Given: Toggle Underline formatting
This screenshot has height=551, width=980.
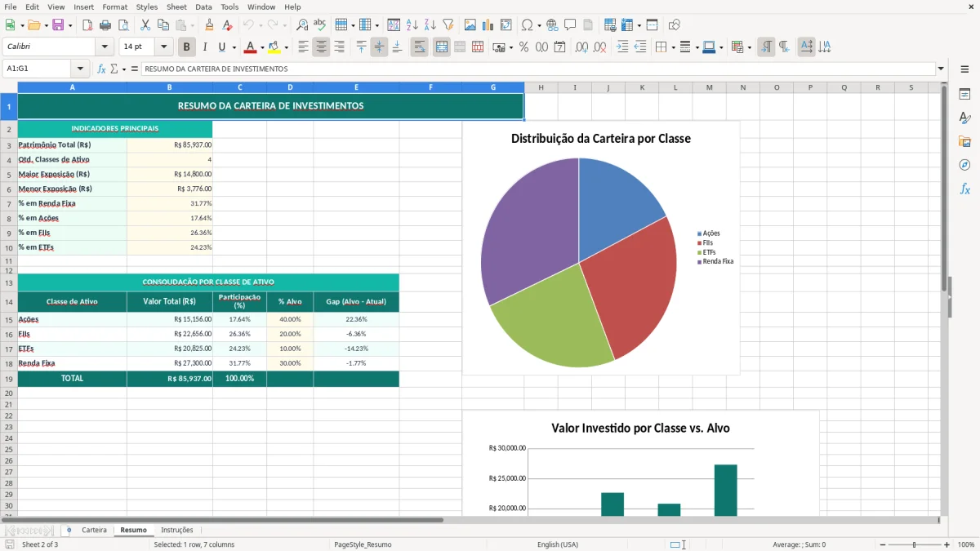Looking at the screenshot, I should 221,47.
